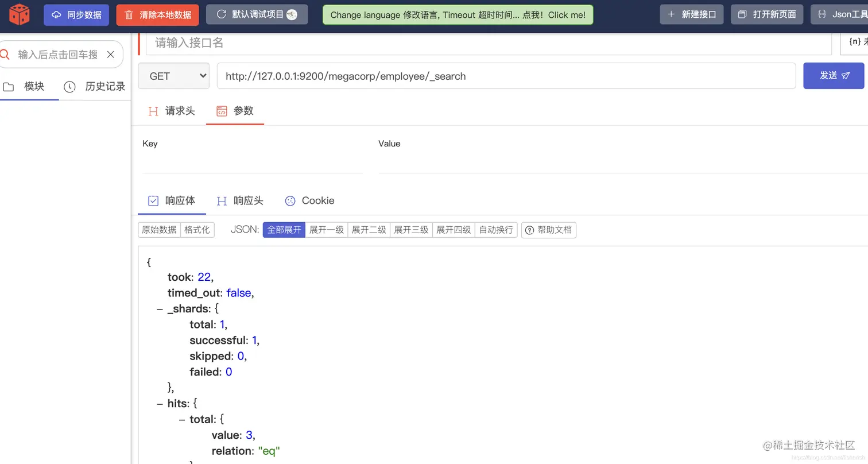Click the sidebar search input field
This screenshot has height=464, width=868.
point(57,55)
